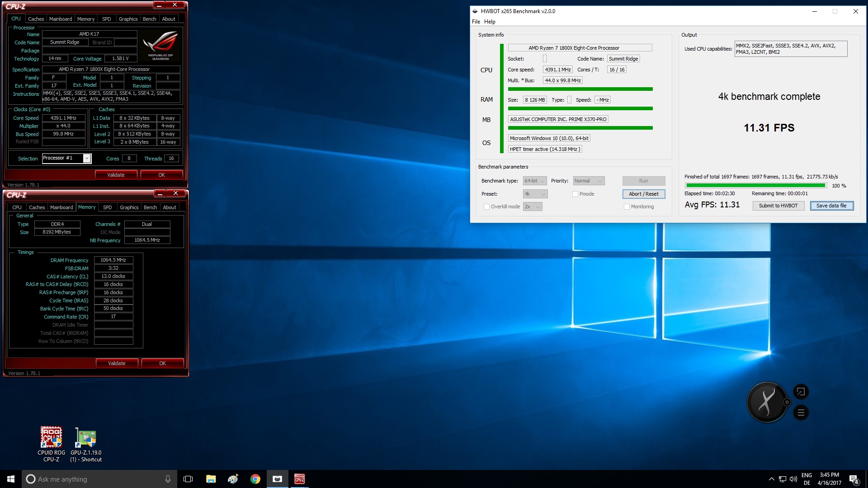
Task: Show hidden system tray icons
Action: coord(771,479)
